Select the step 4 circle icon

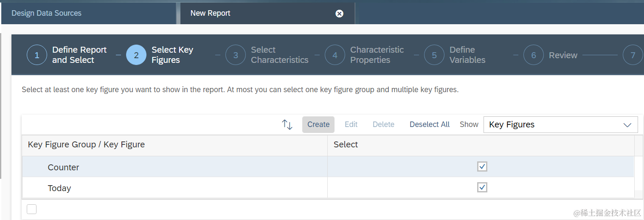[335, 55]
